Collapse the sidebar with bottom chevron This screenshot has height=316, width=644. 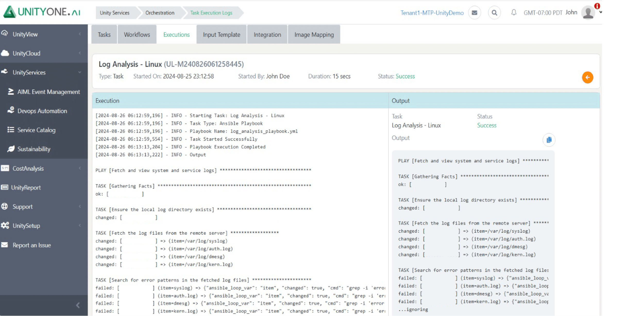click(x=78, y=305)
